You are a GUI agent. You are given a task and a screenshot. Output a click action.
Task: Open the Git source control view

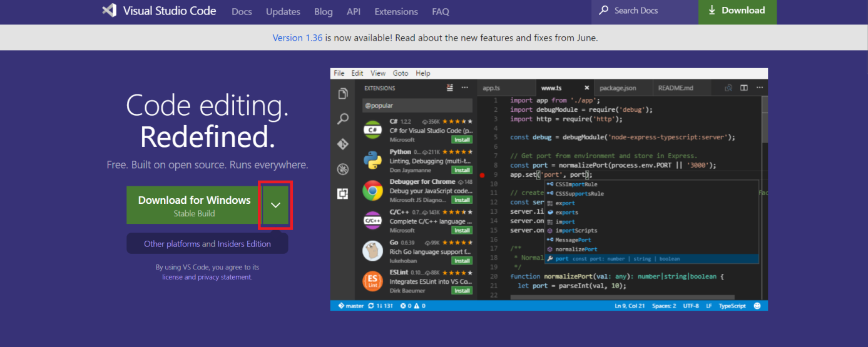coord(342,144)
